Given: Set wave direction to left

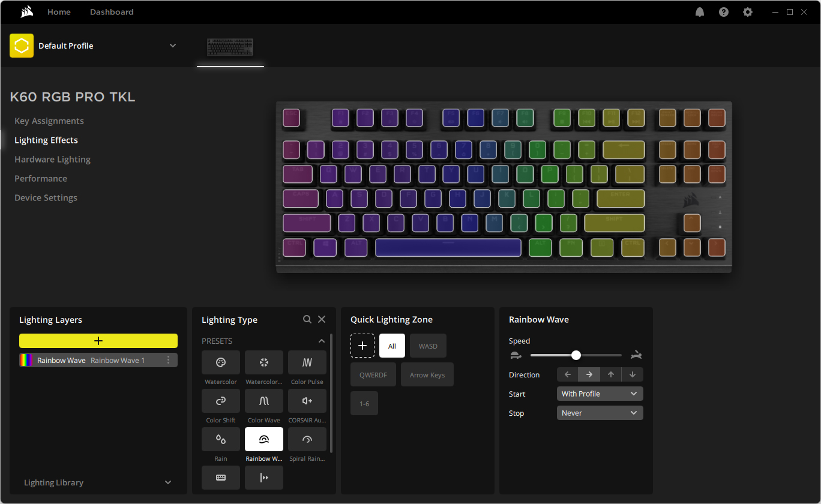Looking at the screenshot, I should click(x=568, y=374).
